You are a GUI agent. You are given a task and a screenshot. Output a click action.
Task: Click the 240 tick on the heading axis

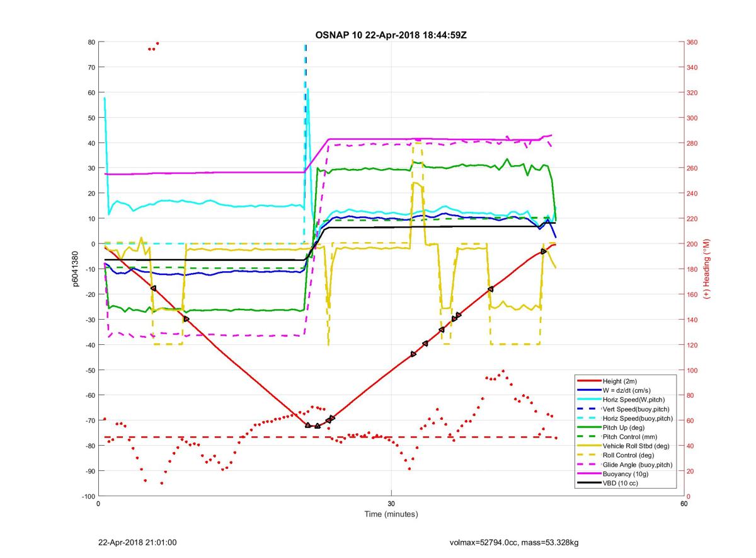click(693, 194)
